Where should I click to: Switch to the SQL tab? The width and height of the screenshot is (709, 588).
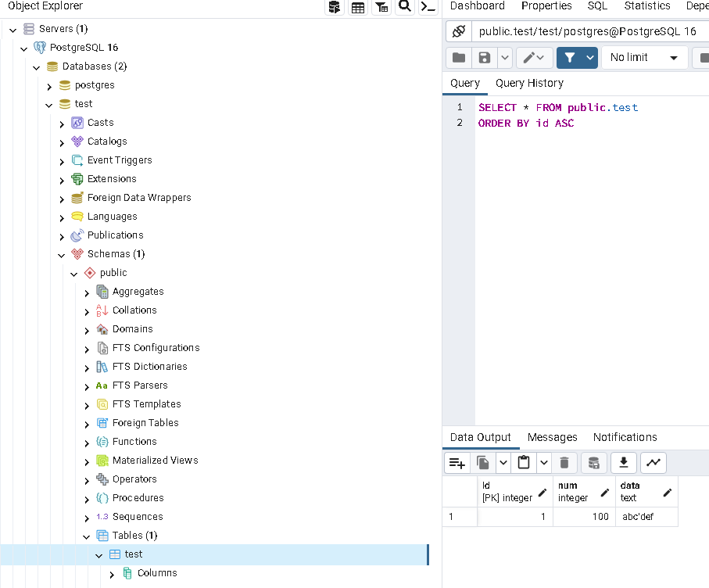coord(597,6)
